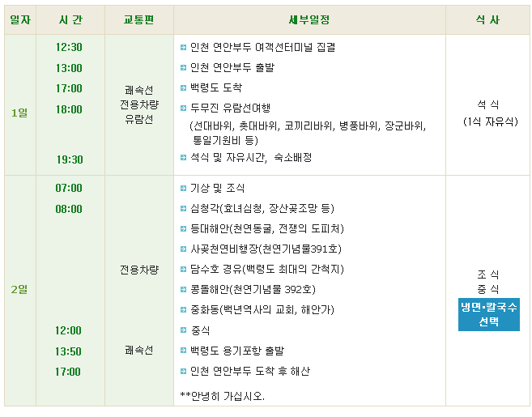
Task: Click arrow bullet beside 백령도 용기포항 출발
Action: [183, 351]
